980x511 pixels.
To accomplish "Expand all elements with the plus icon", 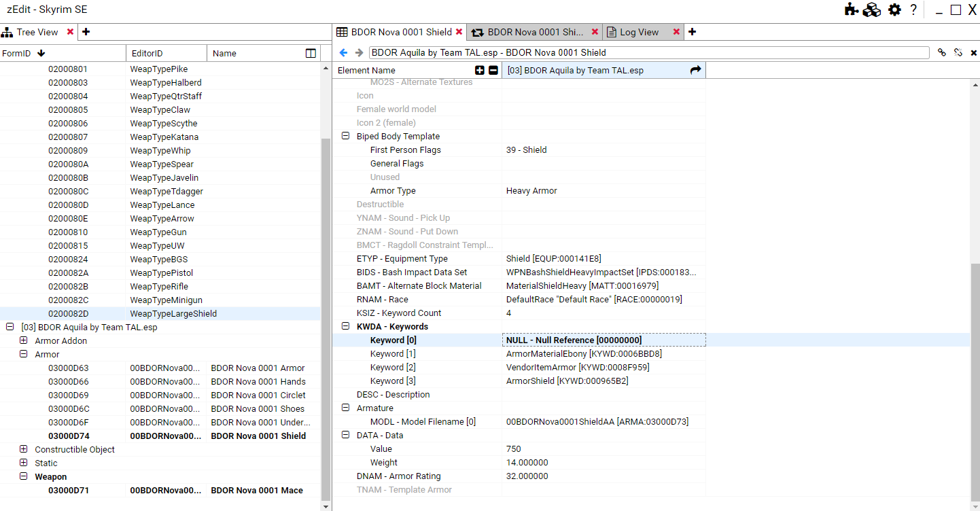I will [x=480, y=70].
